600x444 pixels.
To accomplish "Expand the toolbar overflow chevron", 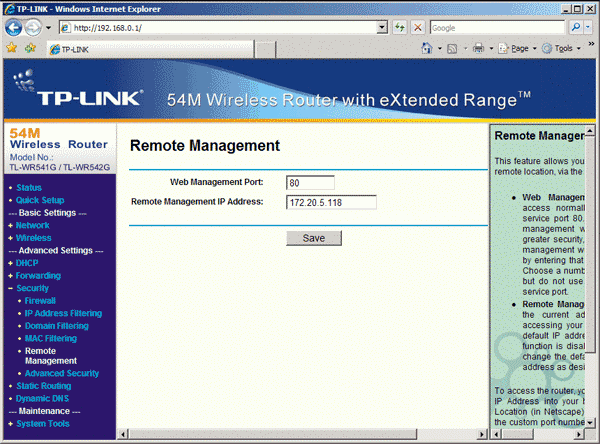I will (x=591, y=44).
